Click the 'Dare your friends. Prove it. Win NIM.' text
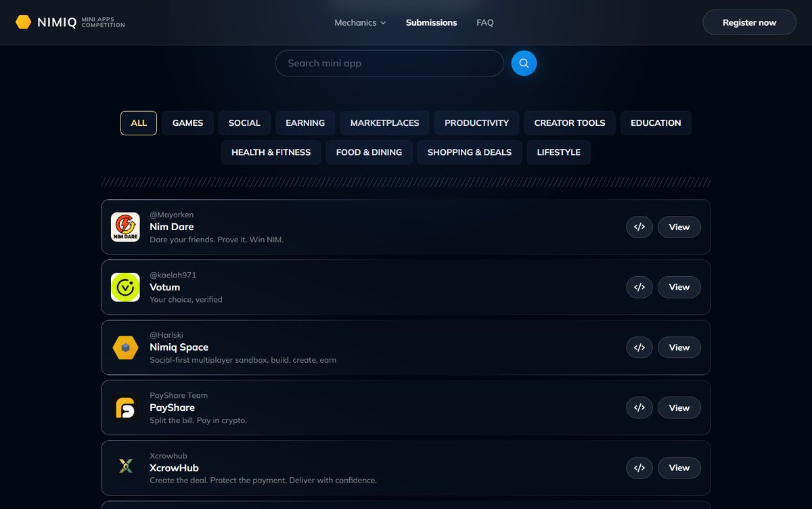 [217, 240]
